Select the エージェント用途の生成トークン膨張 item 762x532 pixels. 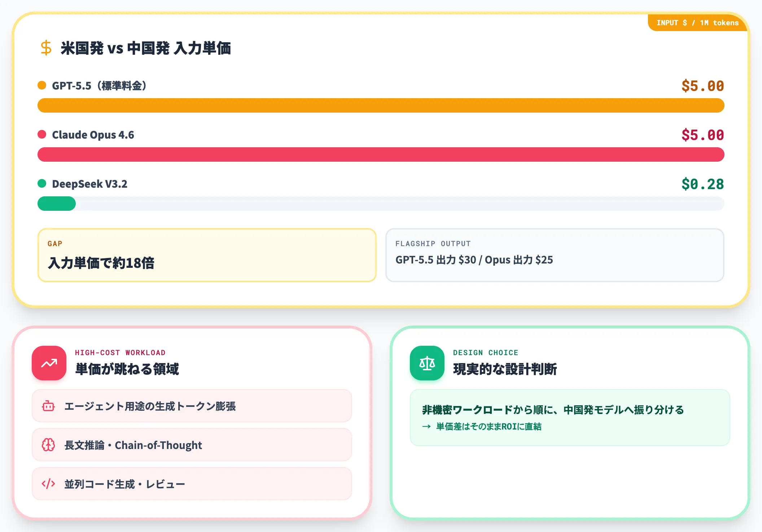coord(192,406)
